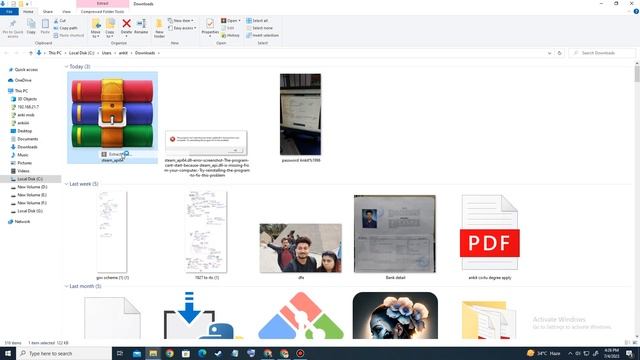Screen dimensions: 640x360
Task: Expand the address bar history dropdown
Action: click(549, 53)
